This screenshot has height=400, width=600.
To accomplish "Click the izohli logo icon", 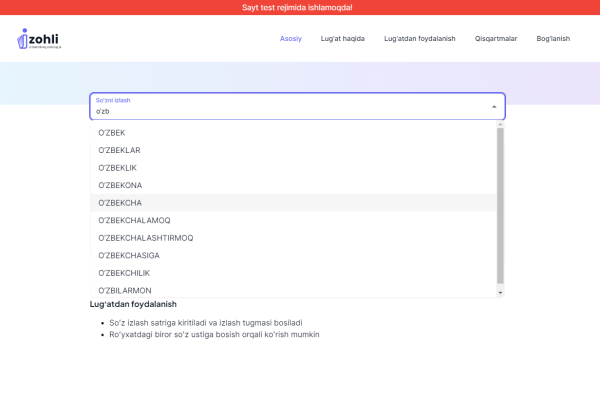I will point(40,39).
